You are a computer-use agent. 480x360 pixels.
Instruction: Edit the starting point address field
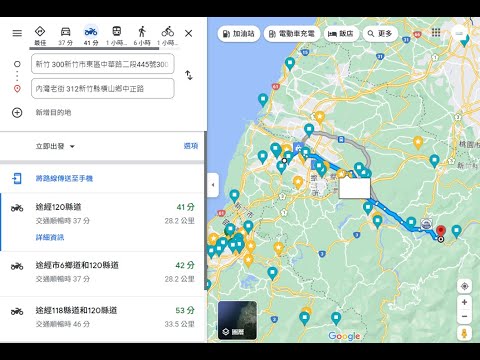tap(103, 64)
